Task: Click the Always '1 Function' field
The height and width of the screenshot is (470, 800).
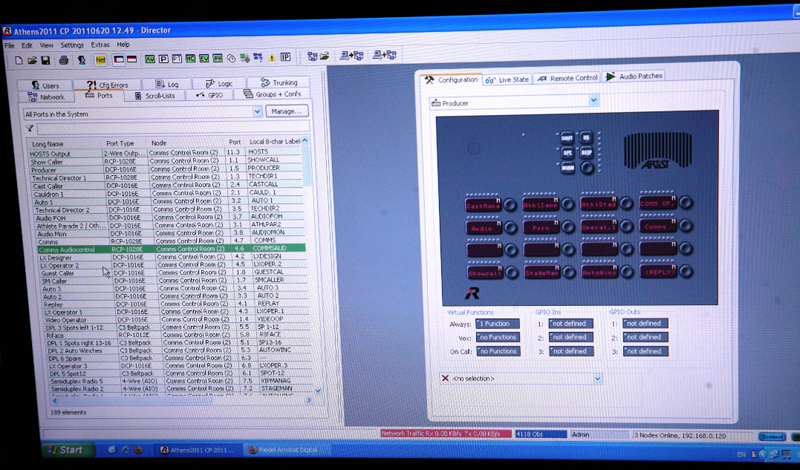Action: (x=497, y=324)
